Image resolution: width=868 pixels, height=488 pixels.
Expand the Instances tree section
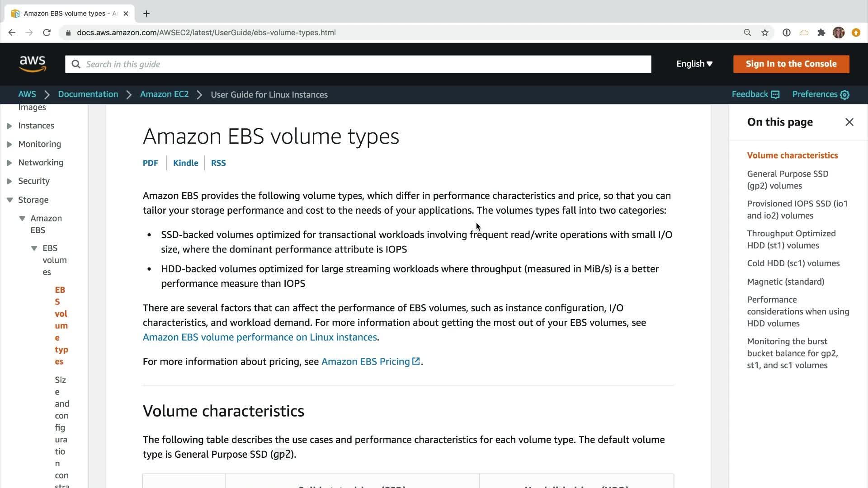click(9, 126)
